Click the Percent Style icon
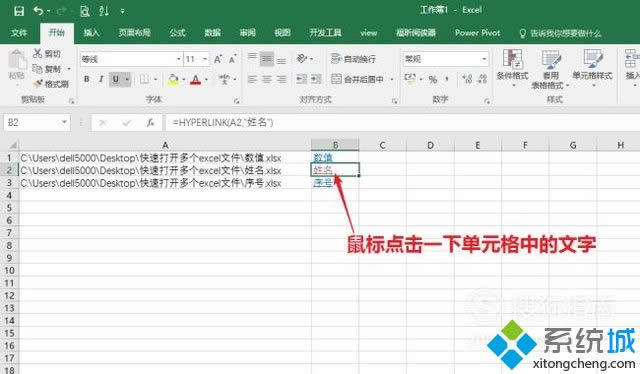The height and width of the screenshot is (374, 640). pos(433,79)
